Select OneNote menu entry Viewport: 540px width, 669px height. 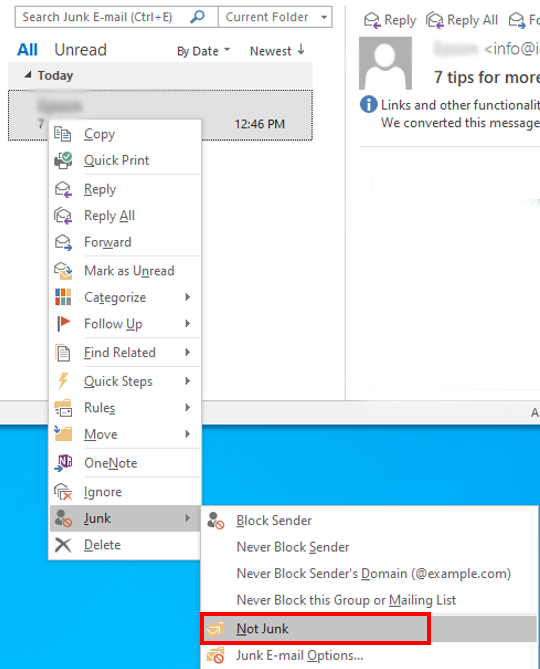pyautogui.click(x=125, y=463)
